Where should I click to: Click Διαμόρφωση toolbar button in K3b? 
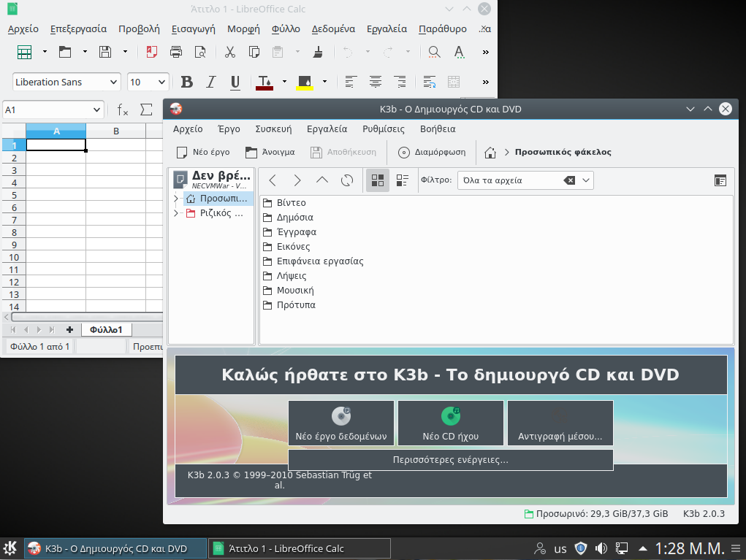tap(432, 152)
